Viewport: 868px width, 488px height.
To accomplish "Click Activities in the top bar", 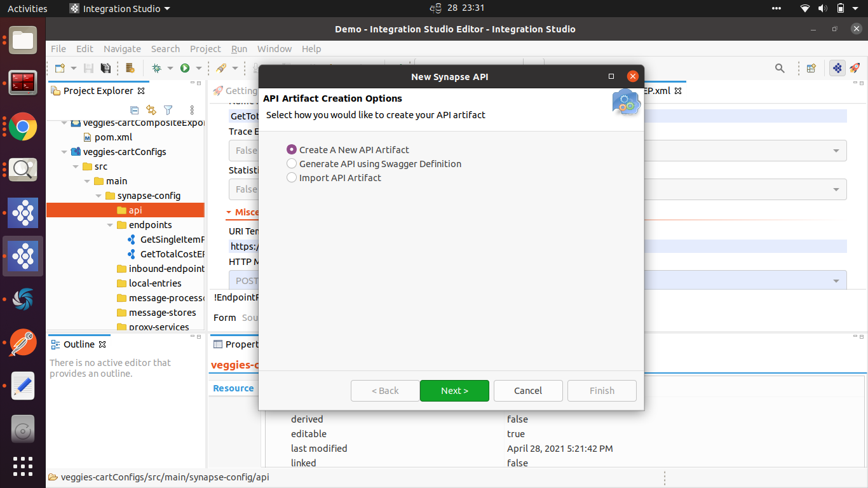I will click(x=27, y=8).
